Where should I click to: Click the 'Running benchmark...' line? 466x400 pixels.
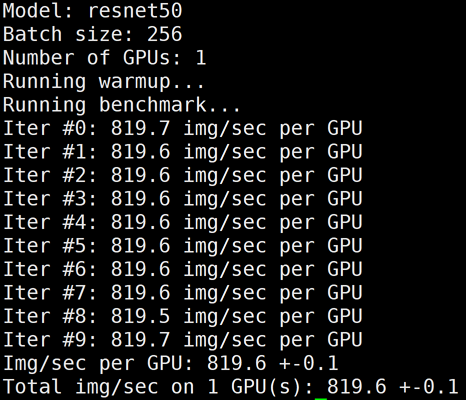122,105
